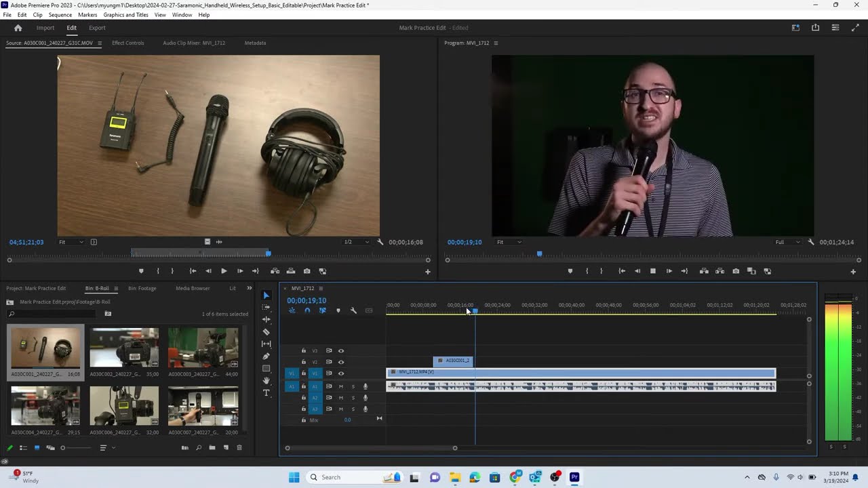The height and width of the screenshot is (488, 868).
Task: Select the Slip tool
Action: click(x=266, y=344)
